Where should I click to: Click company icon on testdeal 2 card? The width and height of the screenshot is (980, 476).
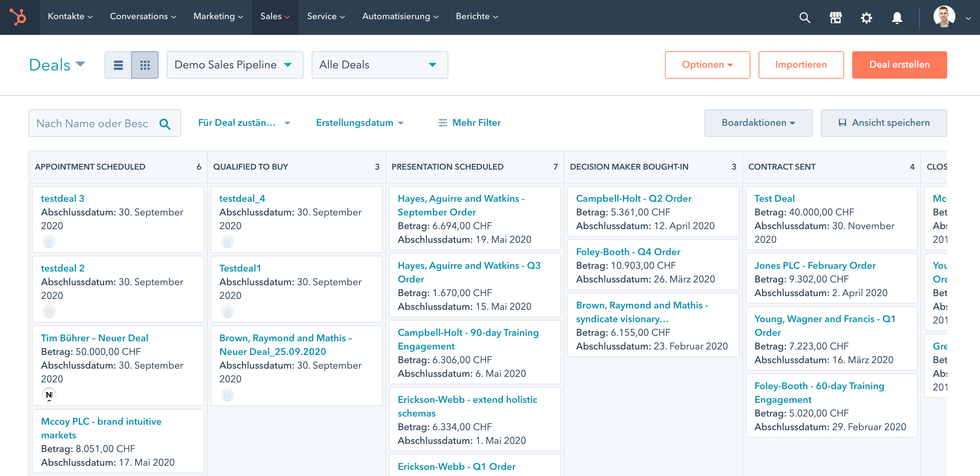(49, 312)
